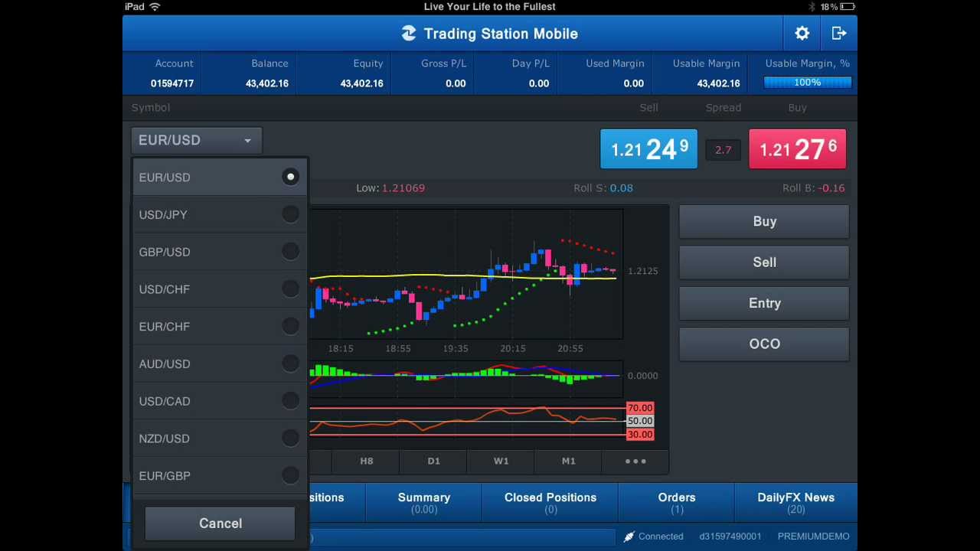Select GBP/USD radio button
980x551 pixels.
point(290,251)
